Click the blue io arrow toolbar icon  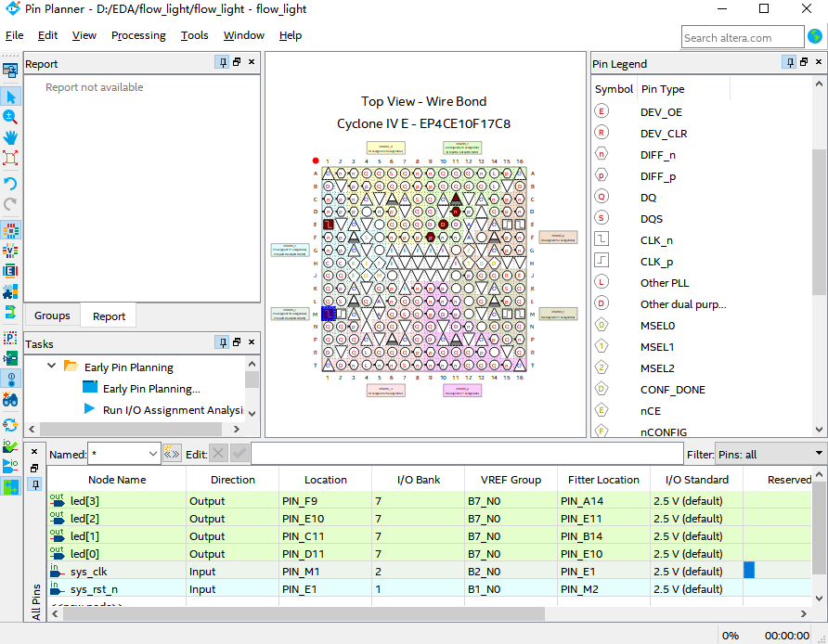click(10, 466)
